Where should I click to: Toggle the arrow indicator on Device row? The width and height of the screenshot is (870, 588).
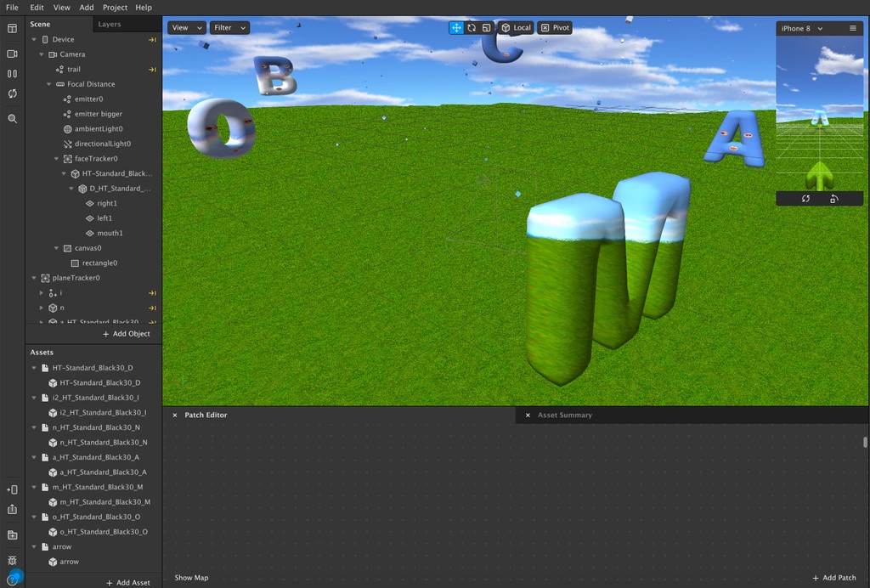[152, 40]
